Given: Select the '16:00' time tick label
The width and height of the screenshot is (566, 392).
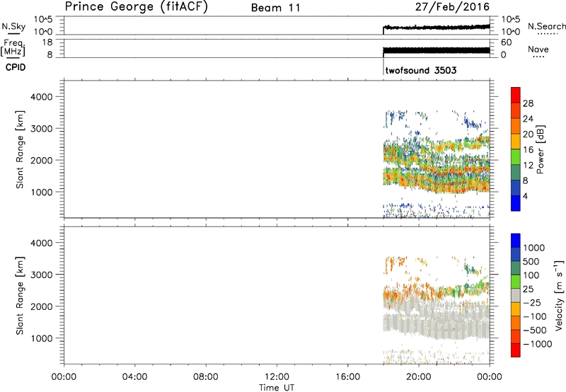Looking at the screenshot, I should click(x=347, y=377).
